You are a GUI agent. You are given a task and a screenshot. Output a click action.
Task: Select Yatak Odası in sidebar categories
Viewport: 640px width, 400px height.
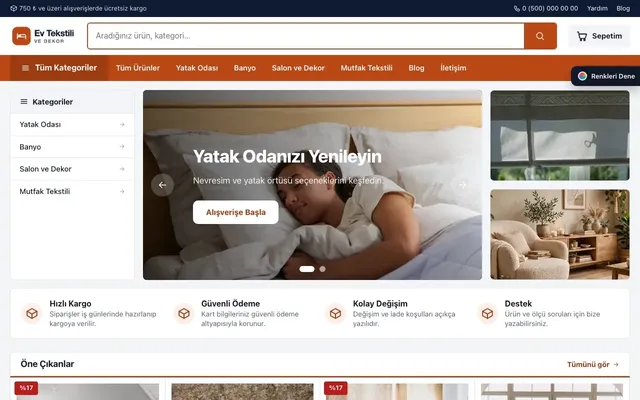(x=72, y=124)
